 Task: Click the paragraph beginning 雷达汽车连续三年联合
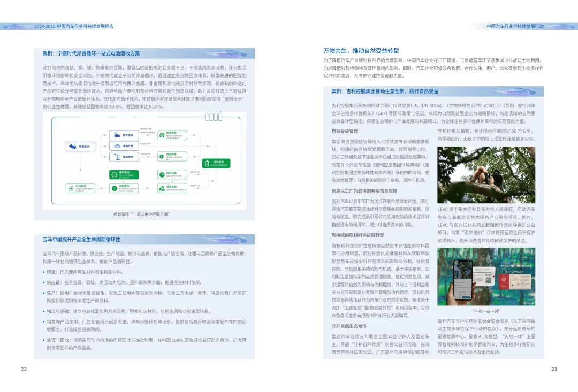tap(381, 344)
